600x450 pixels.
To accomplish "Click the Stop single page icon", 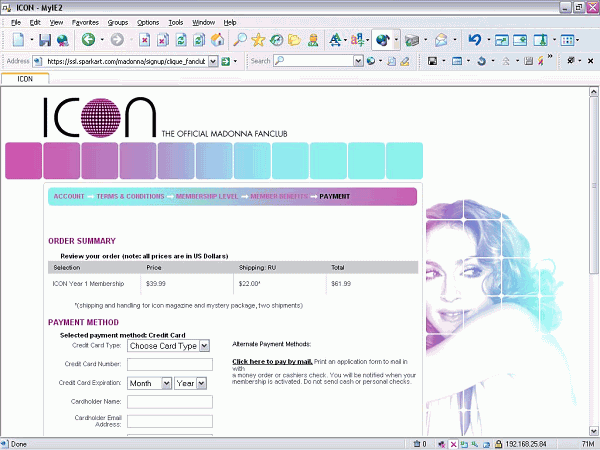I will tap(144, 40).
